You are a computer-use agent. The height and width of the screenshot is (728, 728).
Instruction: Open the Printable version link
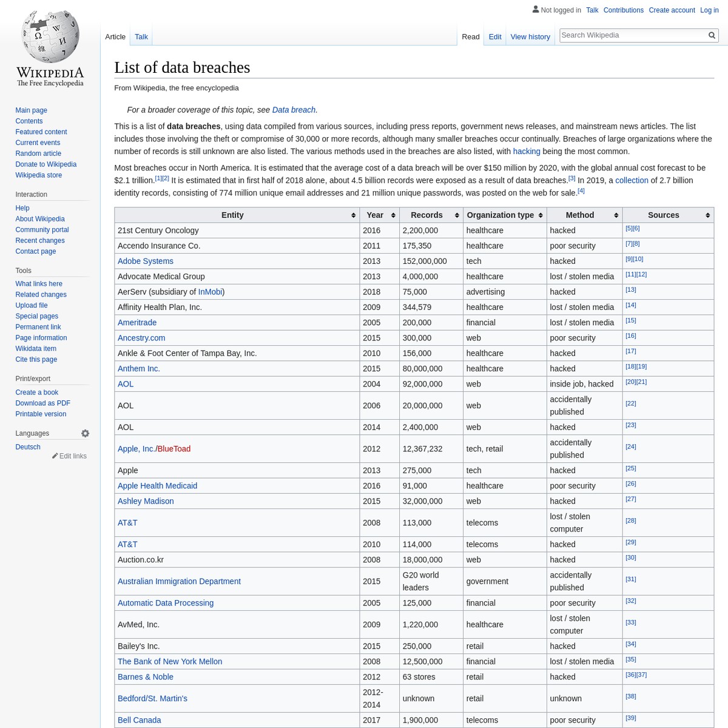pos(41,414)
